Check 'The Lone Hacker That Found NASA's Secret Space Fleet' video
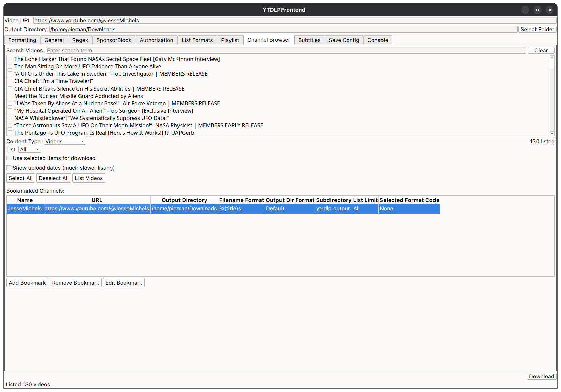The width and height of the screenshot is (561, 392). [10, 59]
